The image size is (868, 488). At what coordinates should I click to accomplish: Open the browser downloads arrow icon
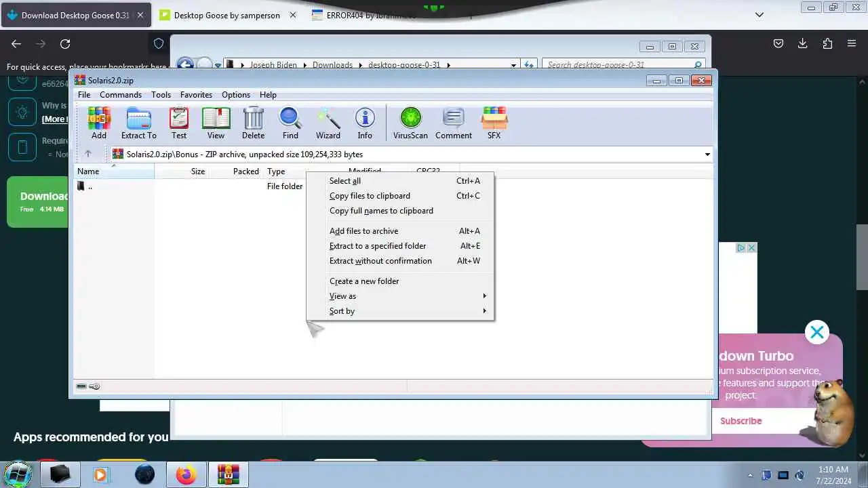coord(802,43)
